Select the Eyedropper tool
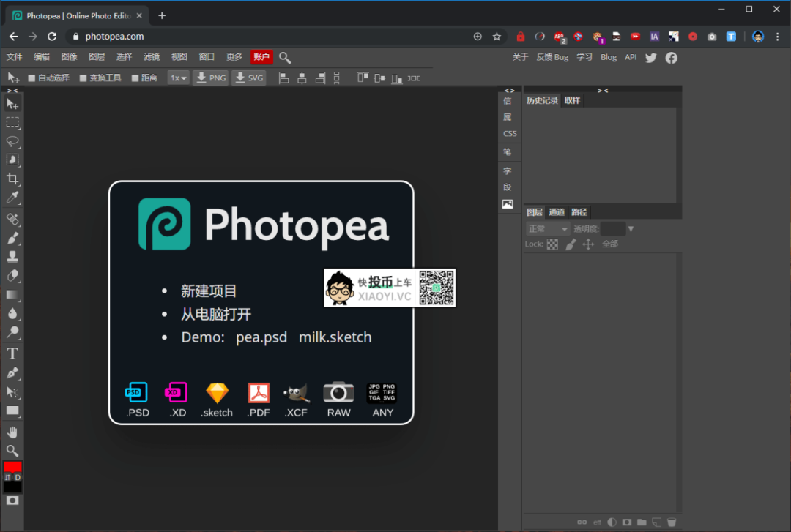Screen dimensions: 791x532 12,198
